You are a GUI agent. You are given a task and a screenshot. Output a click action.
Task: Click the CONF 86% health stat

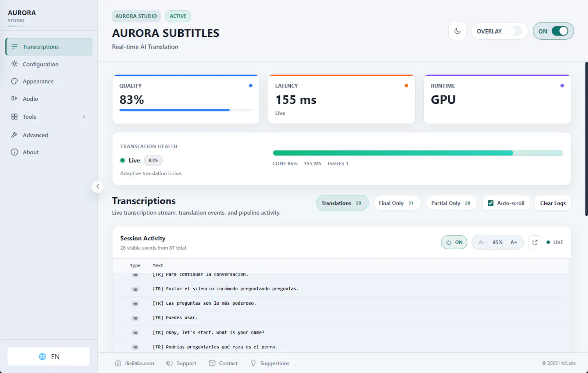pos(285,164)
